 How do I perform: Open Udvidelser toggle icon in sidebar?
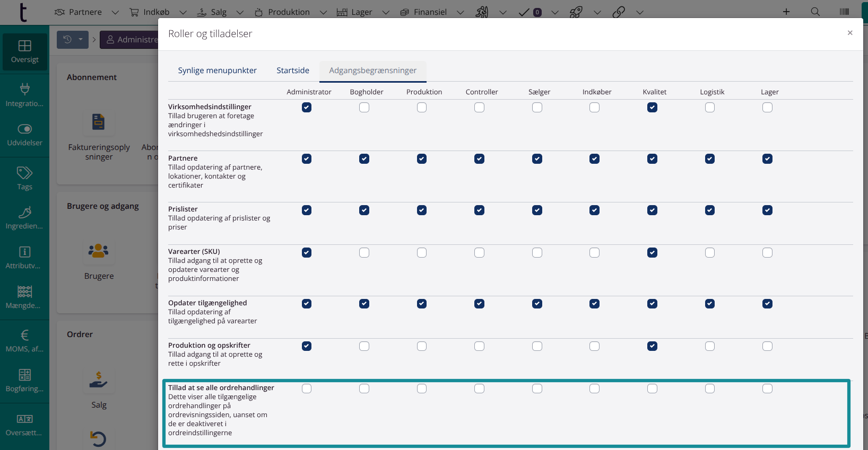(24, 129)
